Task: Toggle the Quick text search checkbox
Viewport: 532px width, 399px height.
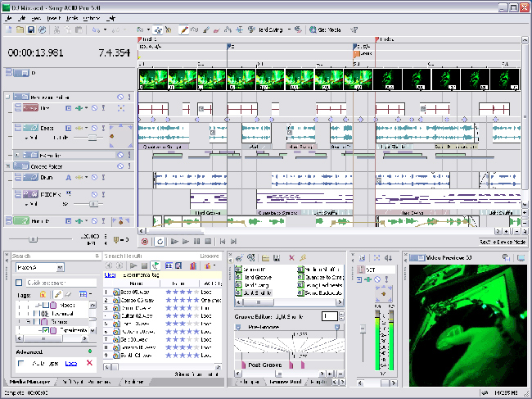Action: click(x=20, y=282)
